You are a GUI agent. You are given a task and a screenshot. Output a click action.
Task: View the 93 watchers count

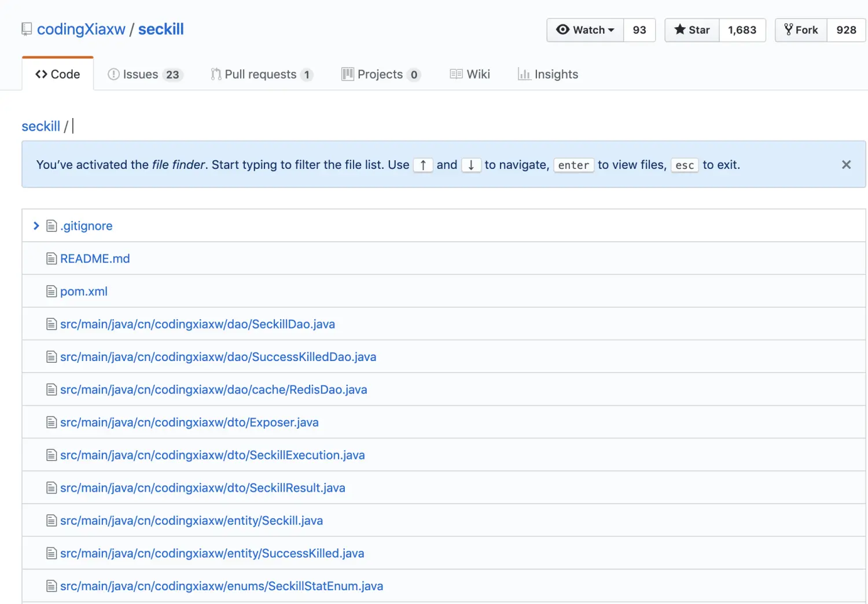coord(639,30)
